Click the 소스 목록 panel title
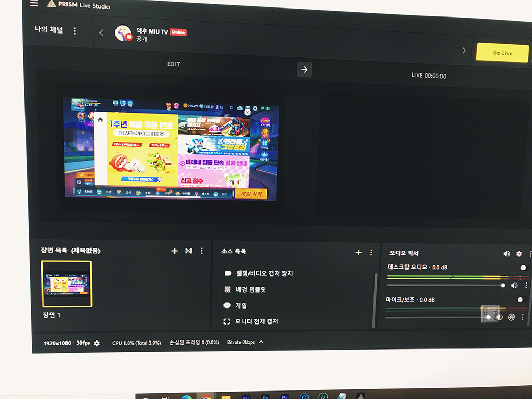The width and height of the screenshot is (532, 399). click(234, 252)
